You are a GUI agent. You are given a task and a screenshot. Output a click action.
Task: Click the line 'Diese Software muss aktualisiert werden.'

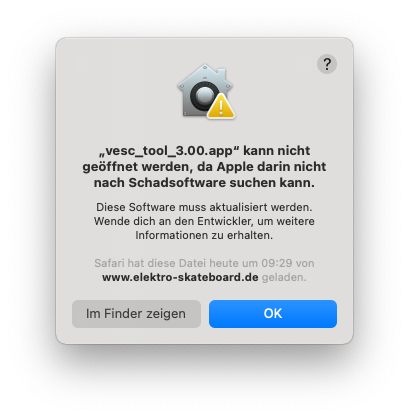tap(204, 207)
